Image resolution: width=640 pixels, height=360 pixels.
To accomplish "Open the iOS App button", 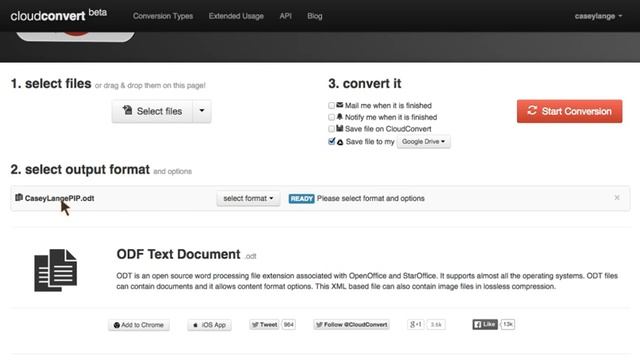I will pyautogui.click(x=209, y=325).
